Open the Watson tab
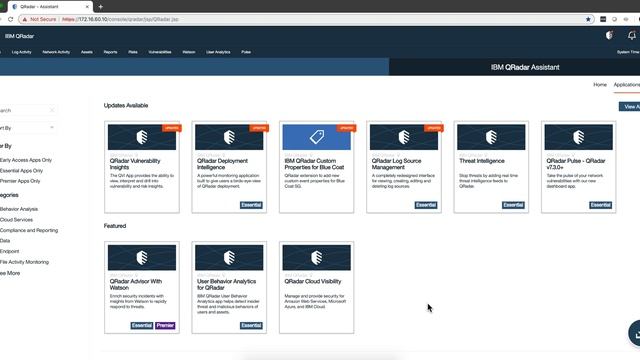The height and width of the screenshot is (360, 640). pyautogui.click(x=189, y=52)
